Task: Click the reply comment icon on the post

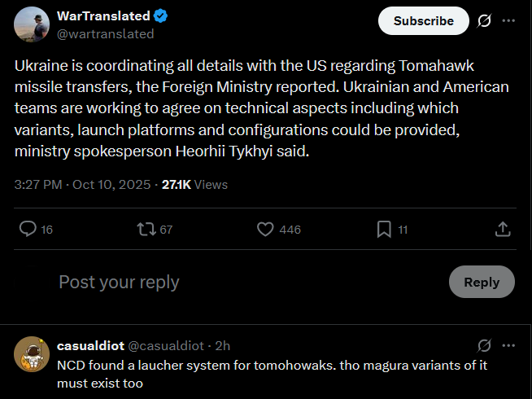Action: click(x=28, y=230)
